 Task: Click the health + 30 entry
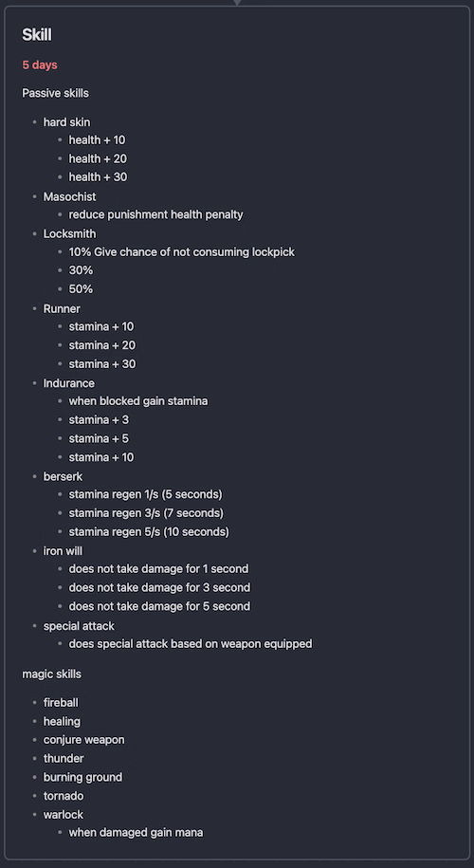click(98, 177)
